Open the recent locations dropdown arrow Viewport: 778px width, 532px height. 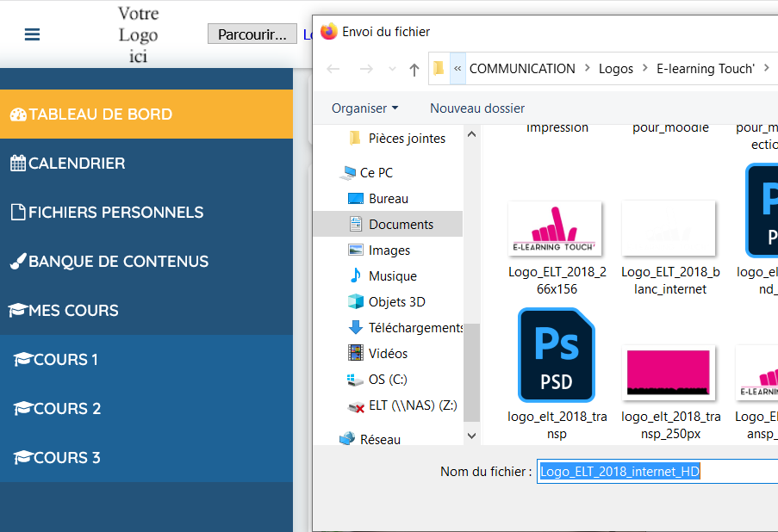[x=392, y=69]
